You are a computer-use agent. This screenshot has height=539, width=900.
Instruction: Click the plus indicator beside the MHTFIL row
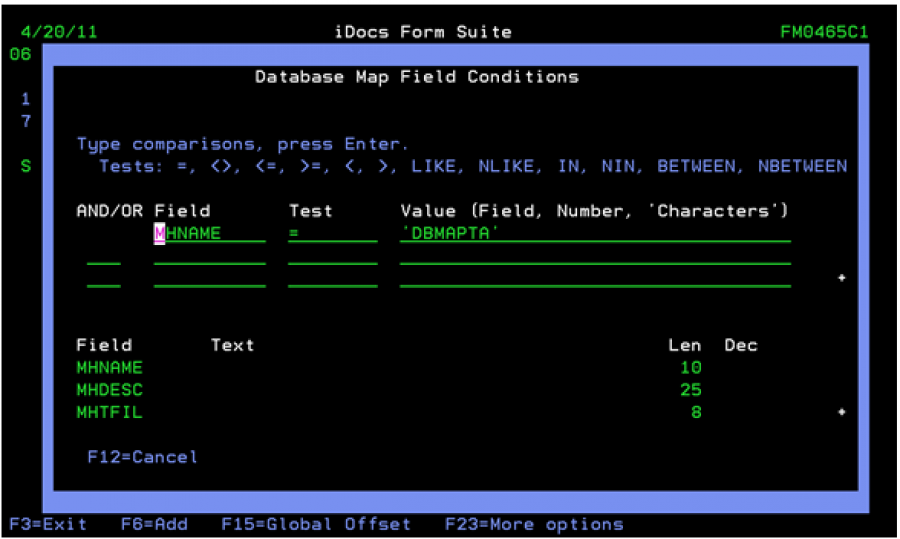click(x=841, y=412)
